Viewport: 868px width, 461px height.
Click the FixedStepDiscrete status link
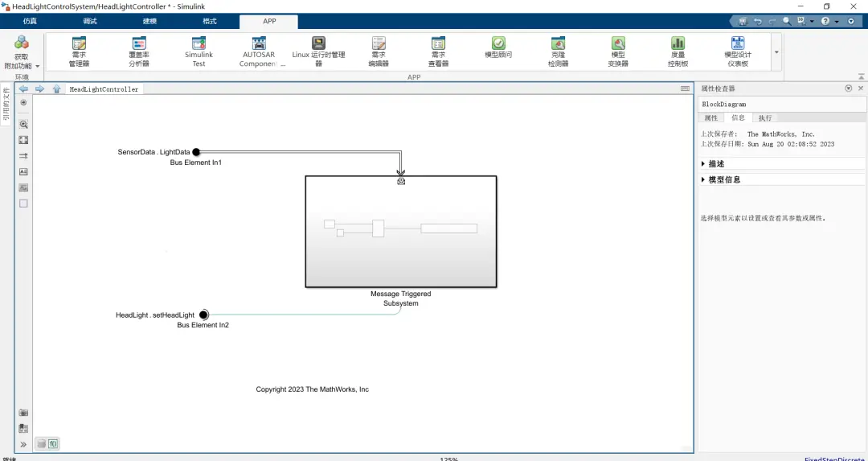point(835,459)
